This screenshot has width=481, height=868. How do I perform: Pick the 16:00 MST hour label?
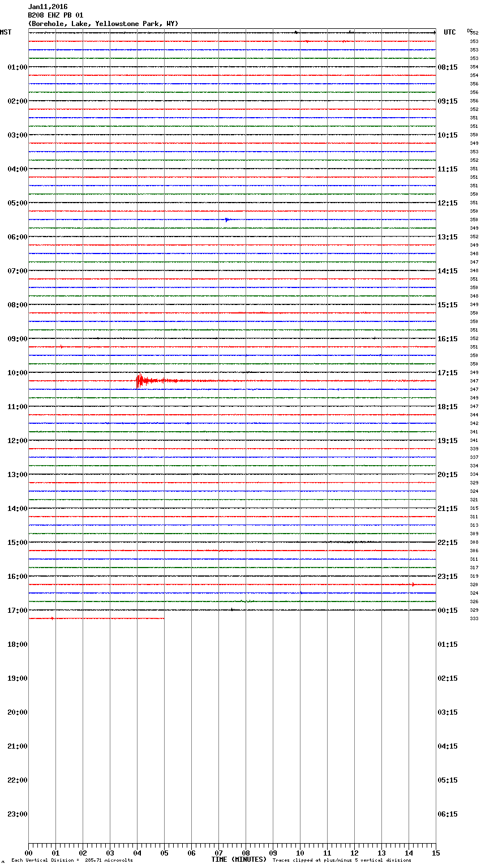tap(18, 577)
